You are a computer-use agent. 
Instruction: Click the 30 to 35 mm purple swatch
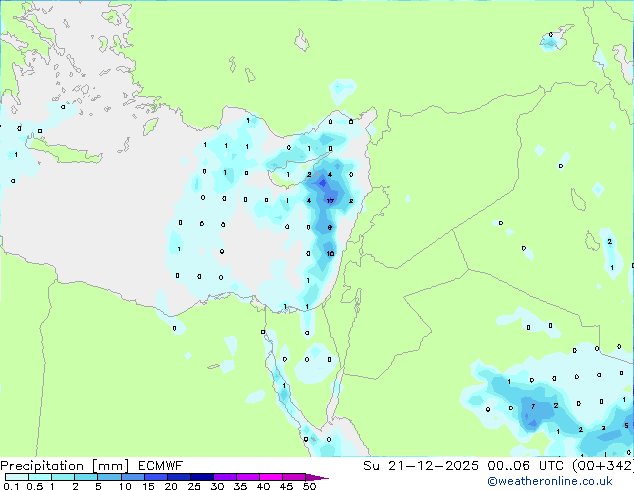(224, 477)
